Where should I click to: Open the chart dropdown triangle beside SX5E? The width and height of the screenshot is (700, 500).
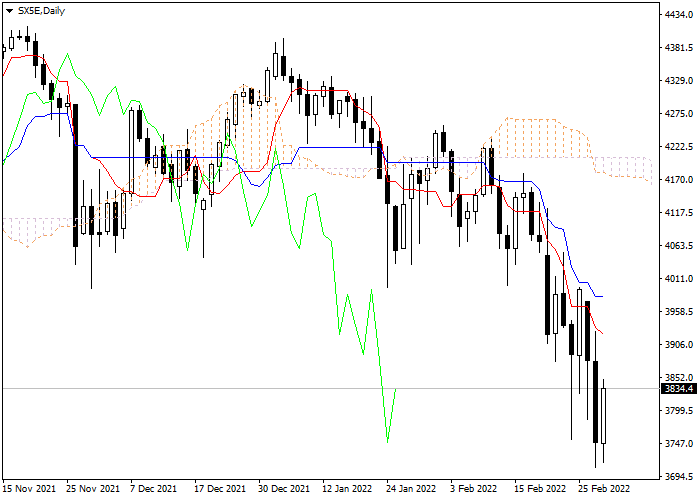click(9, 11)
